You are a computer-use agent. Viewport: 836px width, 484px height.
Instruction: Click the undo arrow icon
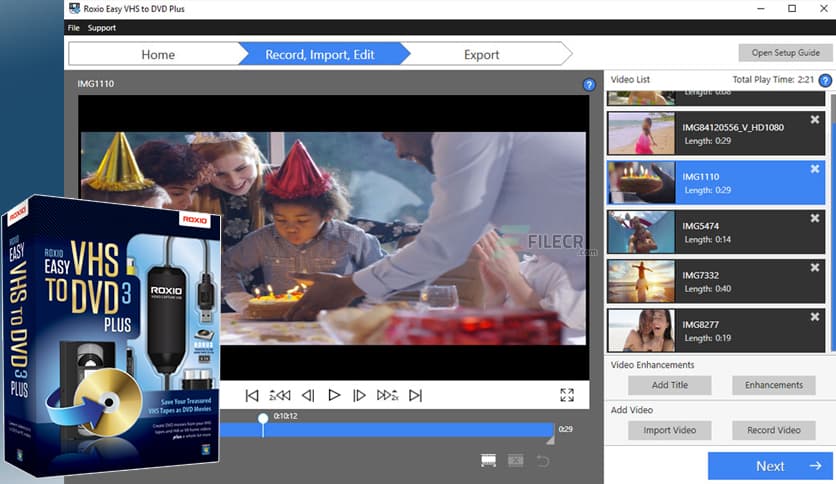click(543, 461)
